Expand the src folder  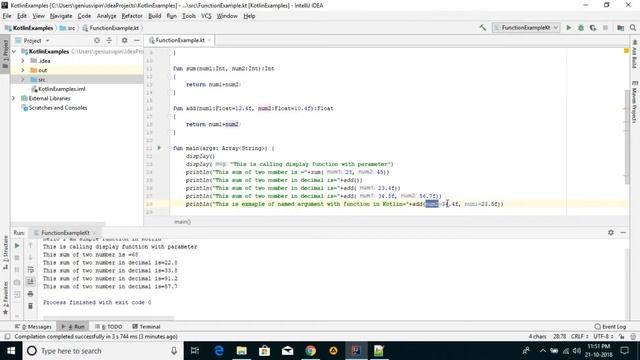23,80
